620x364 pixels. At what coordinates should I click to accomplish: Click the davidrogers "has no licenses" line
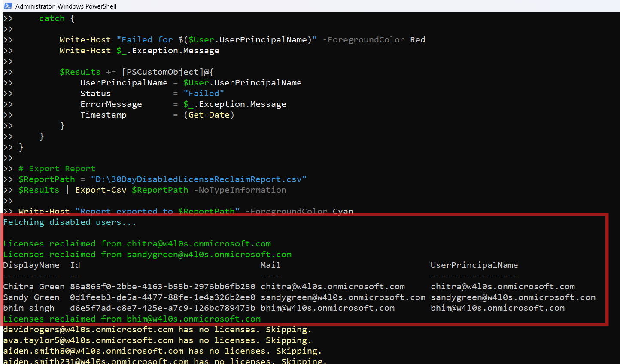tap(157, 330)
